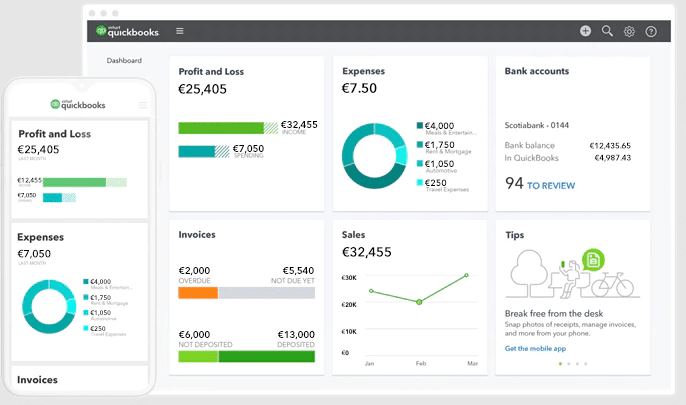
Task: Click the QuickBooks logo on the phone
Action: click(78, 105)
